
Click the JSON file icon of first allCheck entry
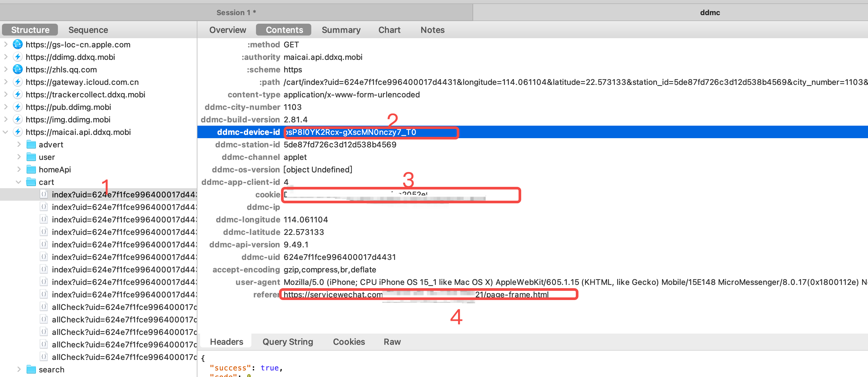pos(44,307)
